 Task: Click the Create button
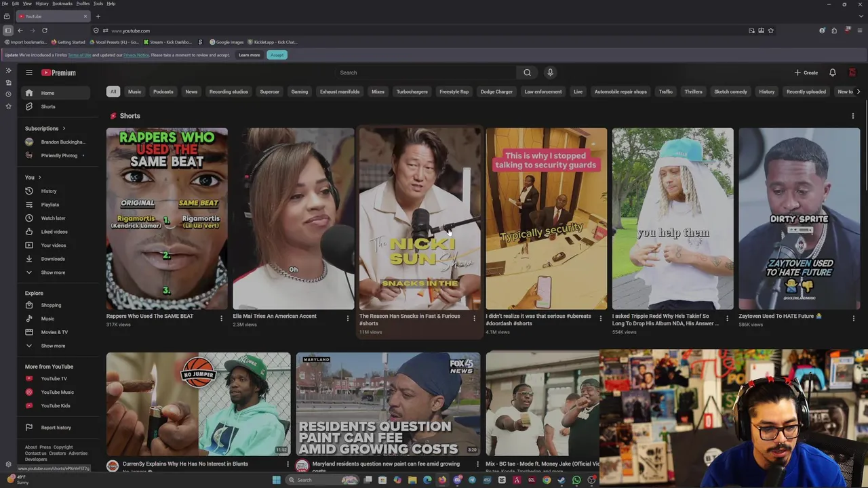click(x=806, y=73)
